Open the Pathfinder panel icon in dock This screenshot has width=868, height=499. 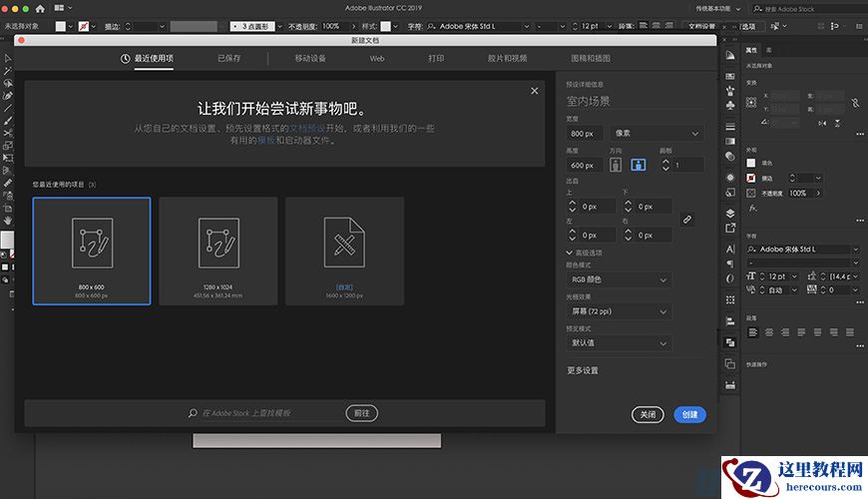(730, 342)
